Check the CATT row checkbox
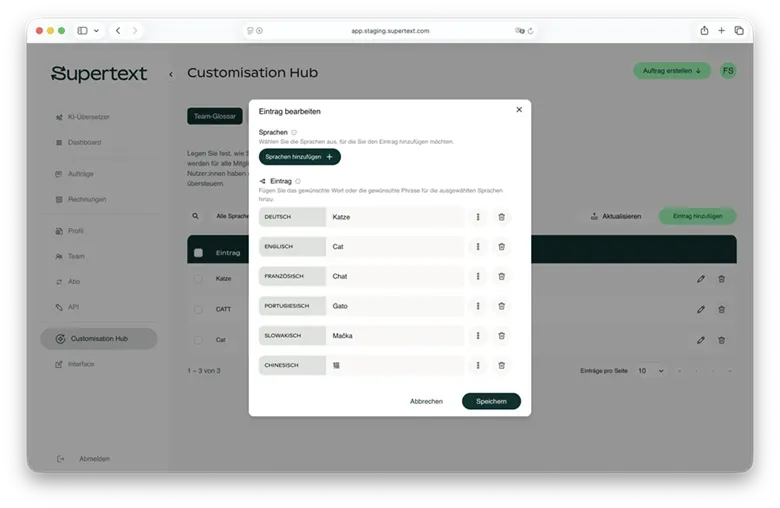 point(198,309)
